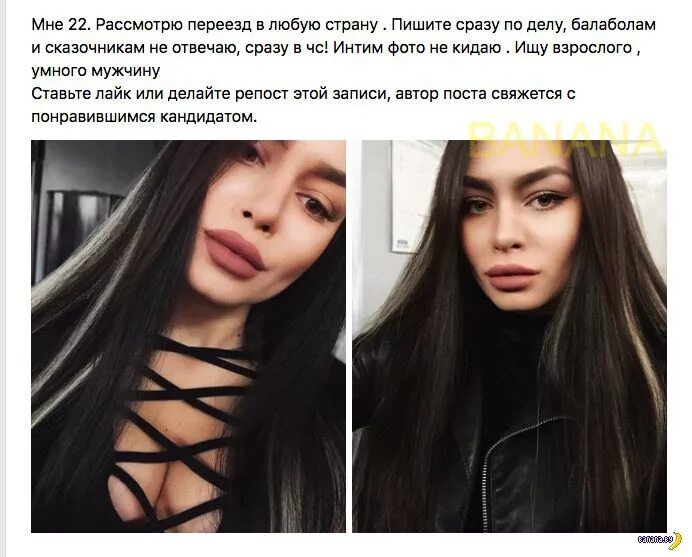Open the left selfie photo thumbnail

(x=188, y=336)
